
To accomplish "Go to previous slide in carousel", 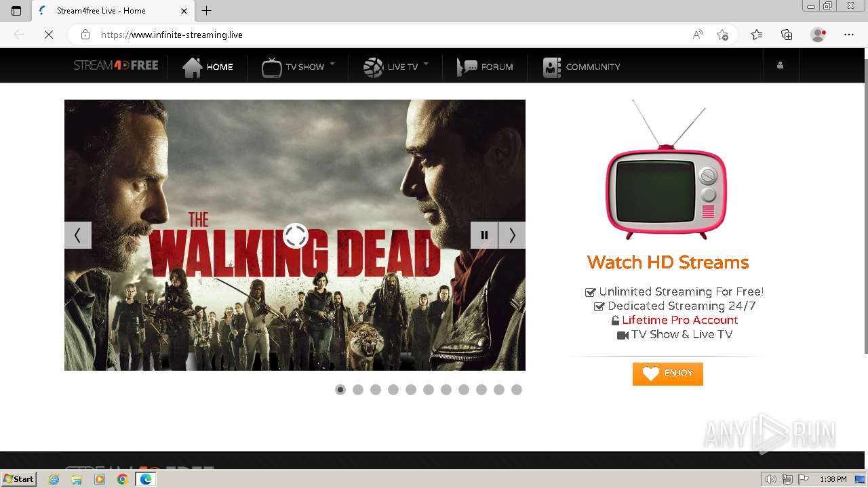I will 78,235.
